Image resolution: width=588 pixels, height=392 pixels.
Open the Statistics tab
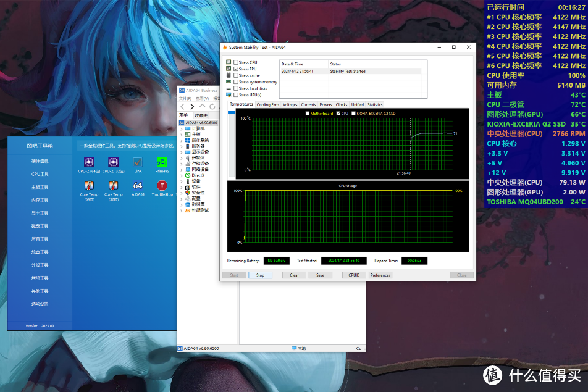[375, 104]
